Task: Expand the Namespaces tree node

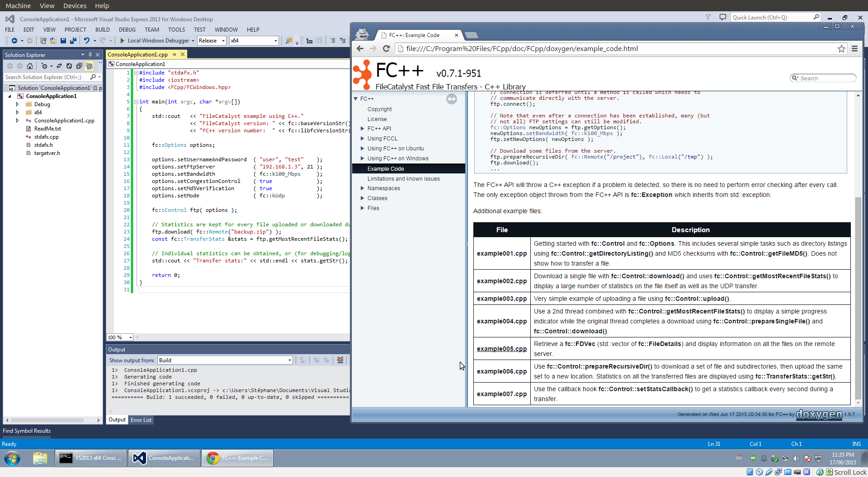Action: coord(362,188)
